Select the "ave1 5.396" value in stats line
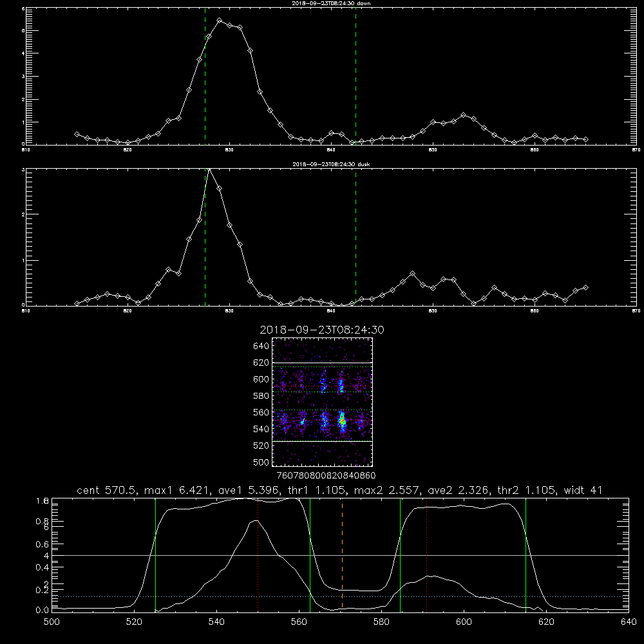644x644 pixels. 250,490
